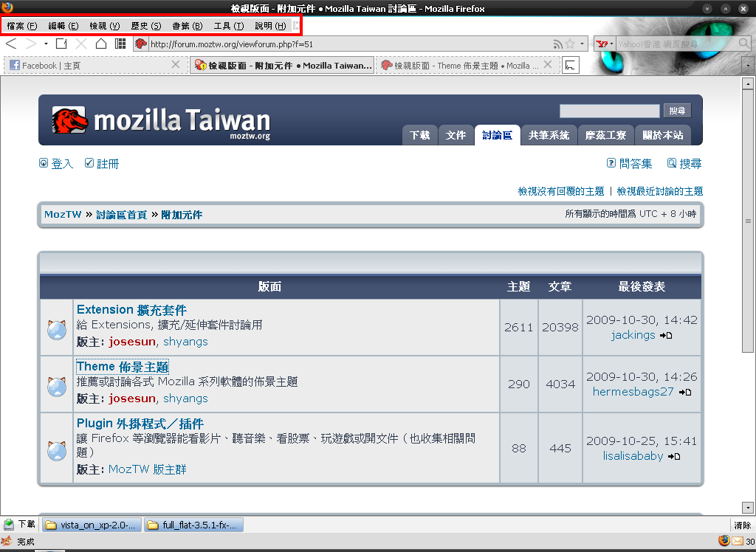Click the mail envelope icon in status bar
Viewport: 756px width, 552px height.
(x=738, y=541)
